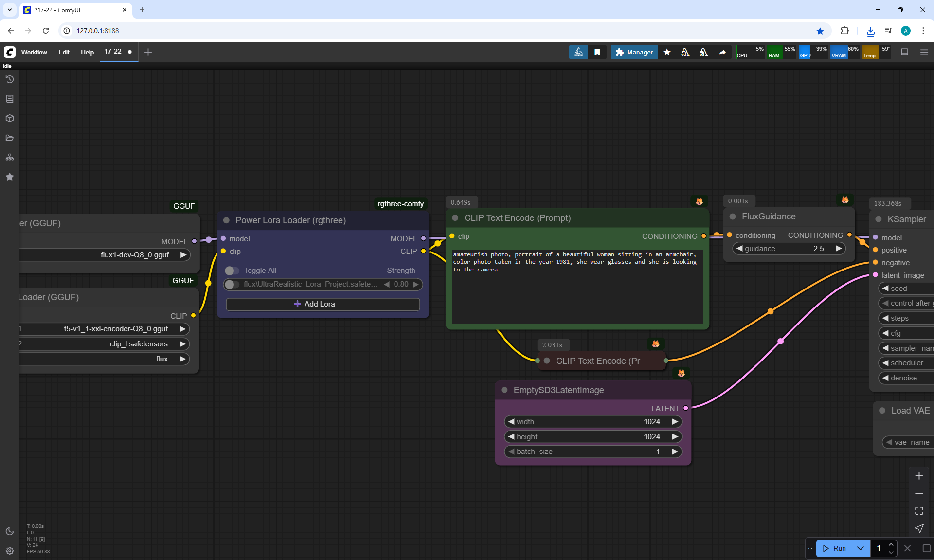The width and height of the screenshot is (934, 560).
Task: Click fit view icon on canvas
Action: coord(919,511)
